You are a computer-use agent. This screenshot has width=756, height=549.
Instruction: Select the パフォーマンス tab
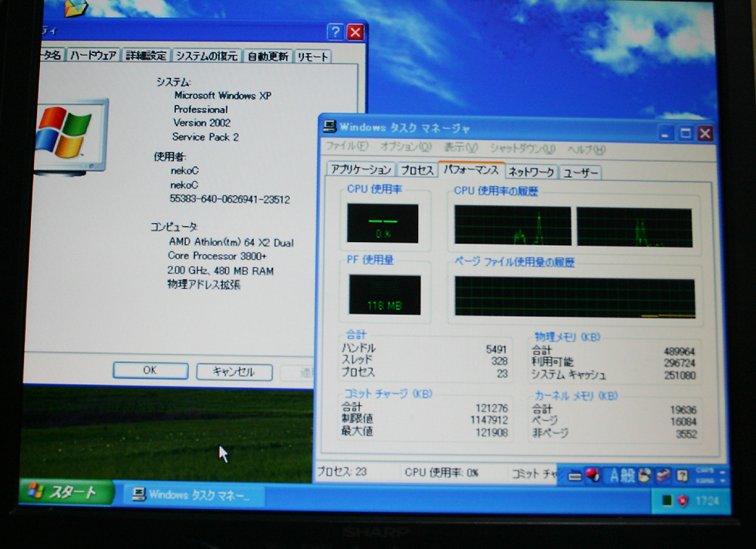tap(471, 169)
